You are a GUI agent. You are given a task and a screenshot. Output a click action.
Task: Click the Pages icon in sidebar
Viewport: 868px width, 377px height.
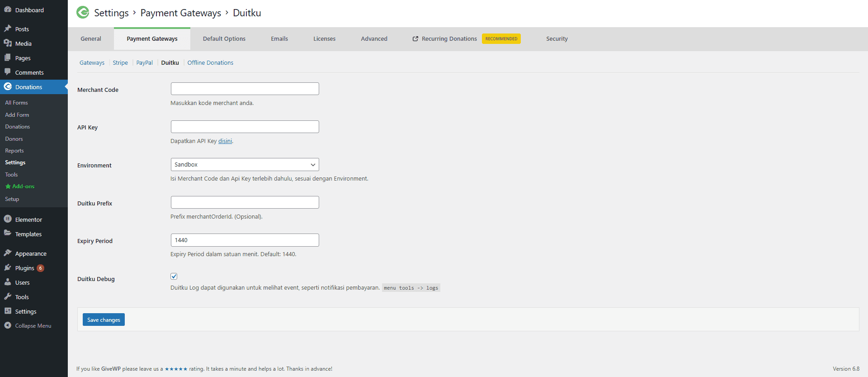(x=8, y=57)
